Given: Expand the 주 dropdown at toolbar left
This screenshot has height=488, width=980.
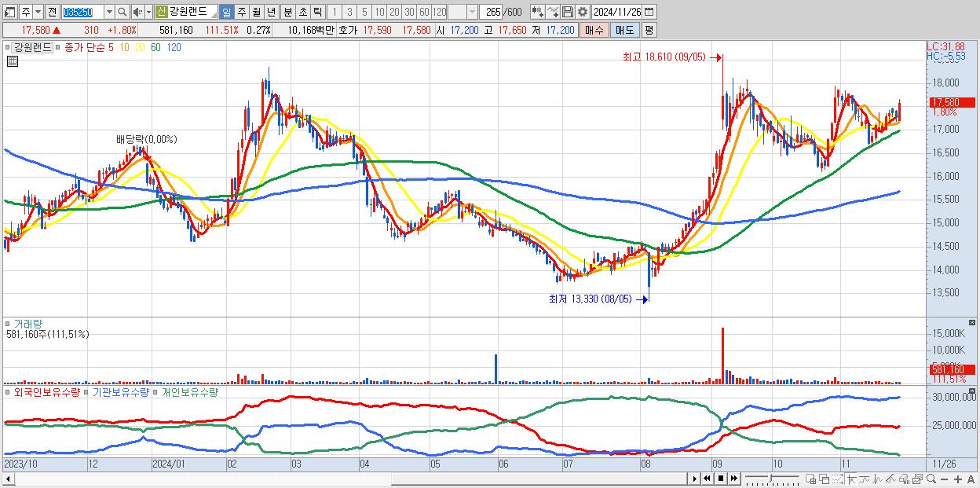Looking at the screenshot, I should tap(38, 12).
